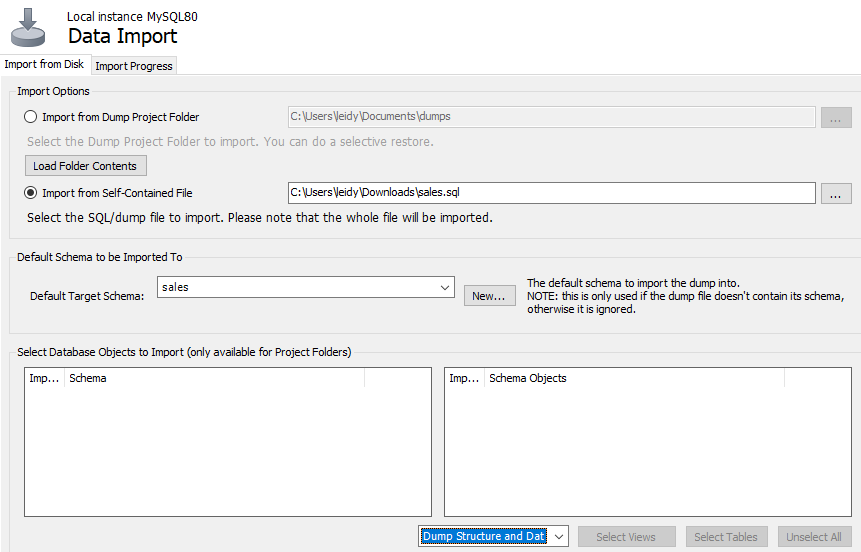Open the Import from Disk tab
Screen dimensions: 861x552
[45, 65]
